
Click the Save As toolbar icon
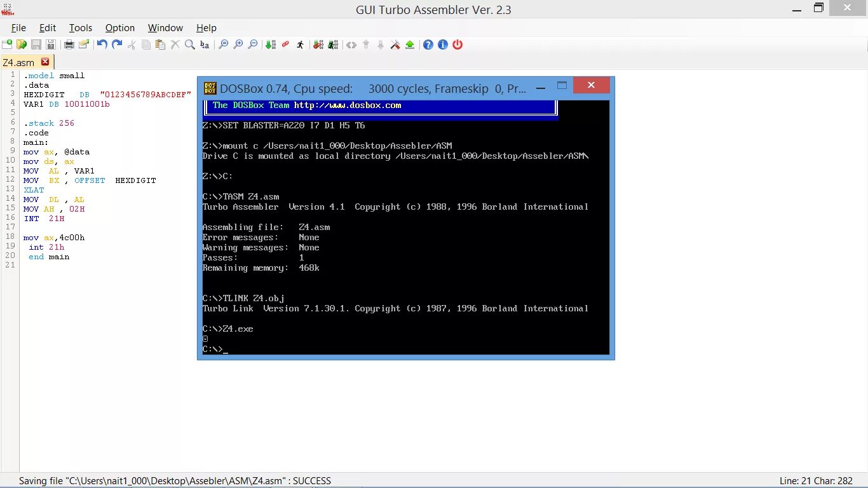coord(51,44)
